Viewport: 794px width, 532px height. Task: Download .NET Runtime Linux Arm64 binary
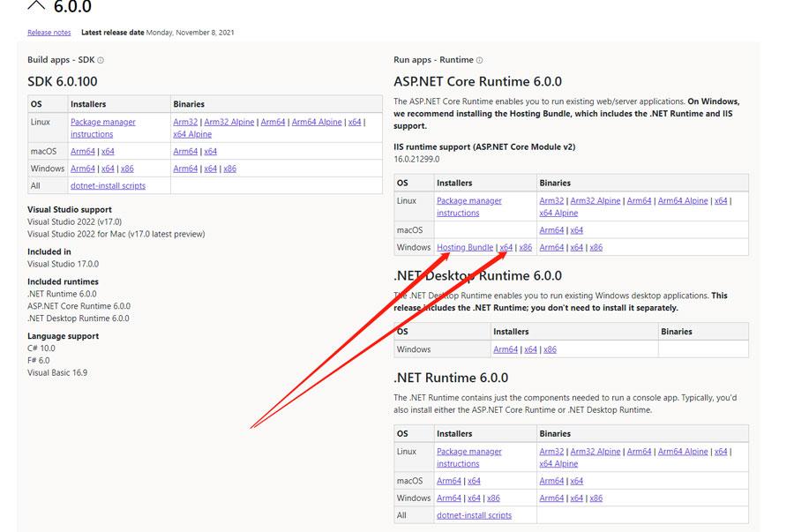(639, 452)
